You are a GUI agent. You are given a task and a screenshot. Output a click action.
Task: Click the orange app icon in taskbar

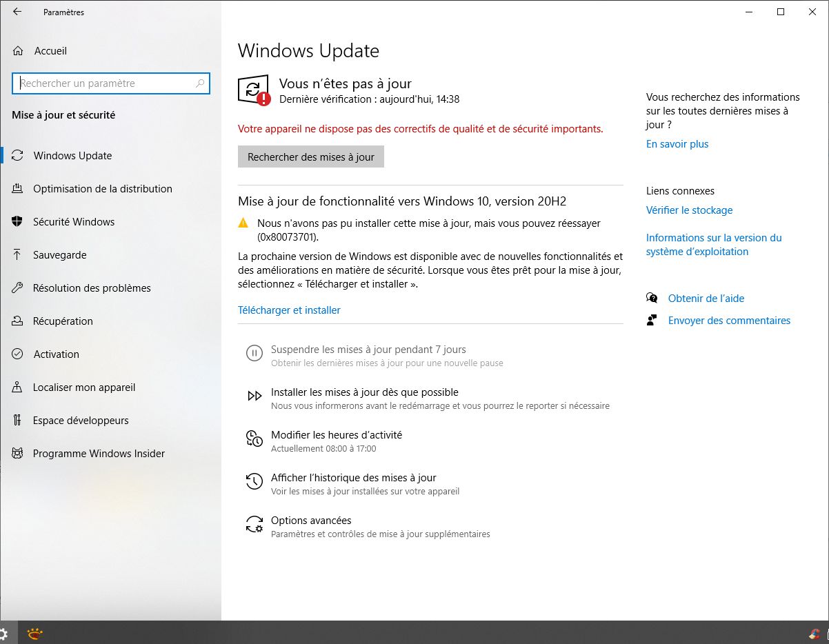[x=34, y=633]
